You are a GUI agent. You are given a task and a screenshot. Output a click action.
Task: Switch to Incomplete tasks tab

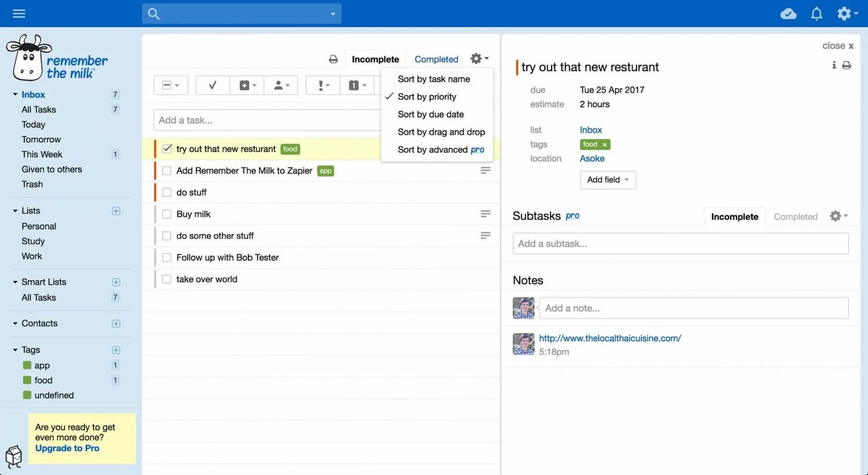(375, 59)
